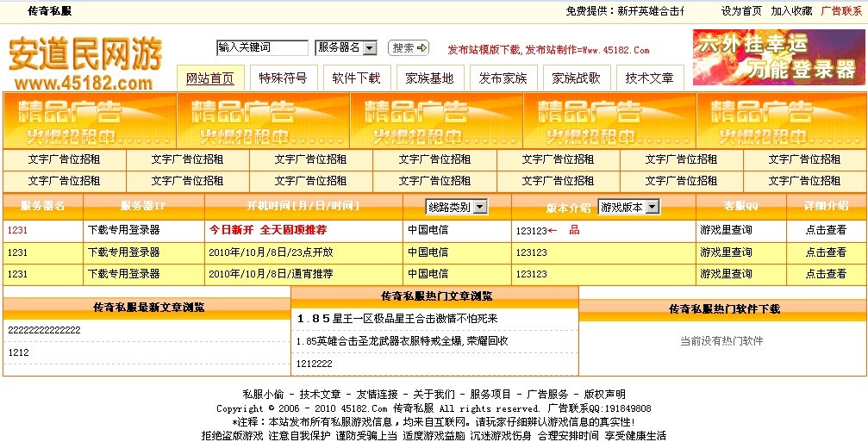Expand the 线路类别 dropdown

[x=456, y=207]
